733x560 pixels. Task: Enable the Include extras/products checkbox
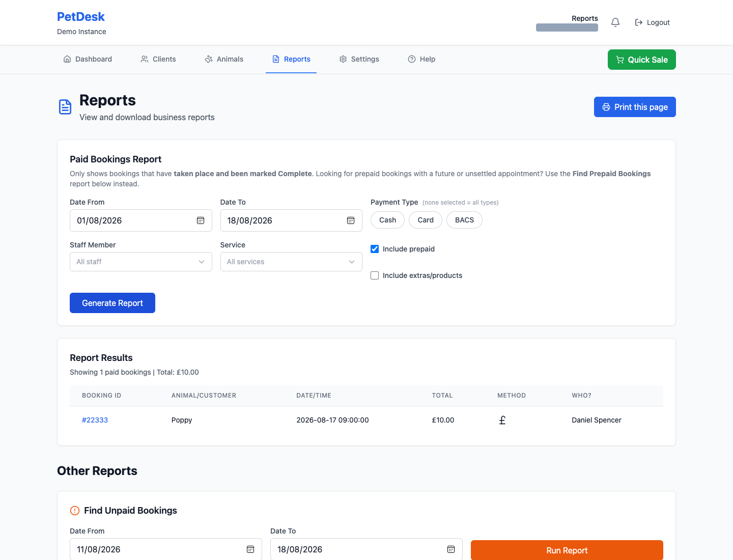point(375,275)
